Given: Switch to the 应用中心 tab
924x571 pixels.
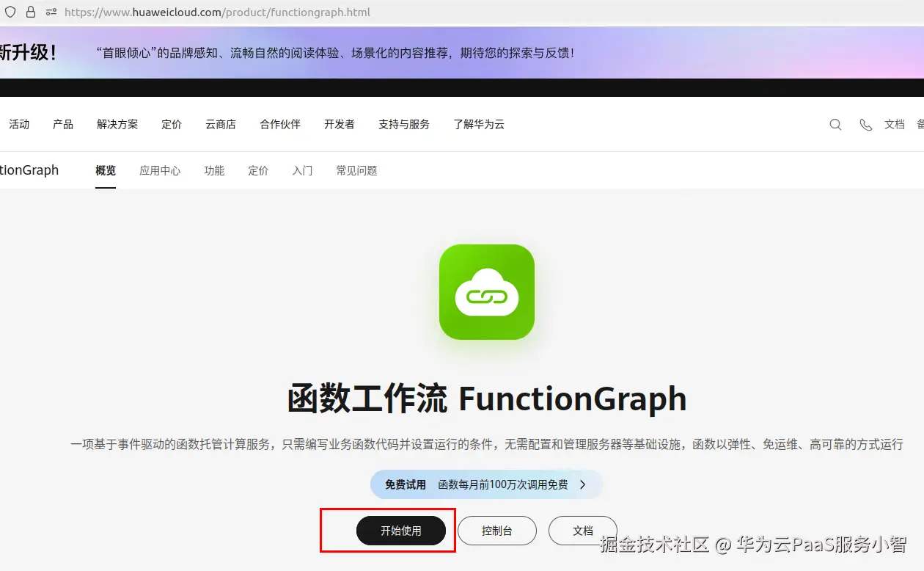Looking at the screenshot, I should pos(160,170).
